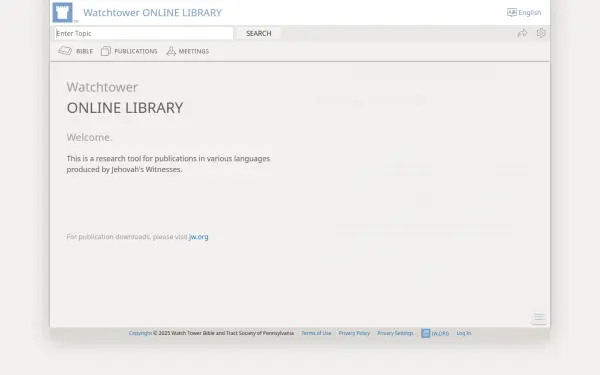This screenshot has width=600, height=375.
Task: Select the ONLINE LIBRARY page heading
Action: [x=125, y=108]
